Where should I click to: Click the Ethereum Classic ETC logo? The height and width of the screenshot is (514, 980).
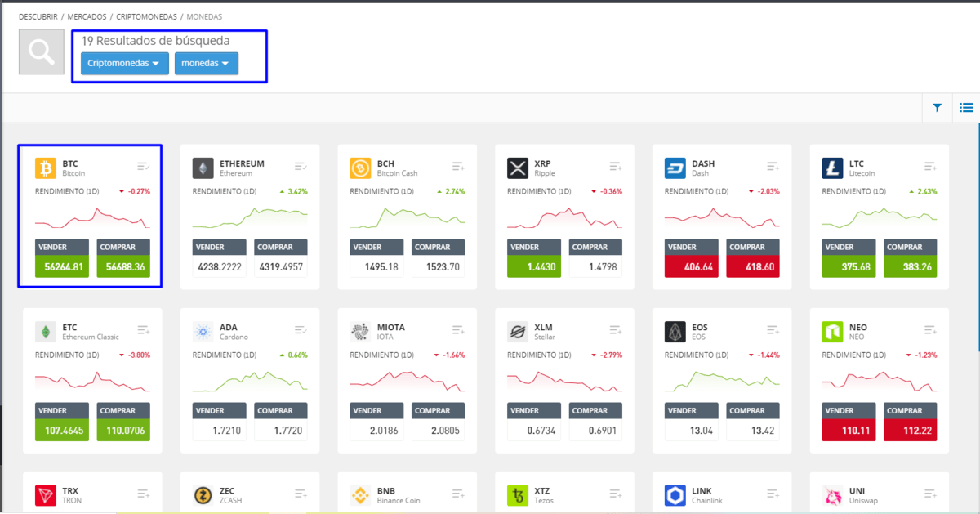click(x=46, y=332)
